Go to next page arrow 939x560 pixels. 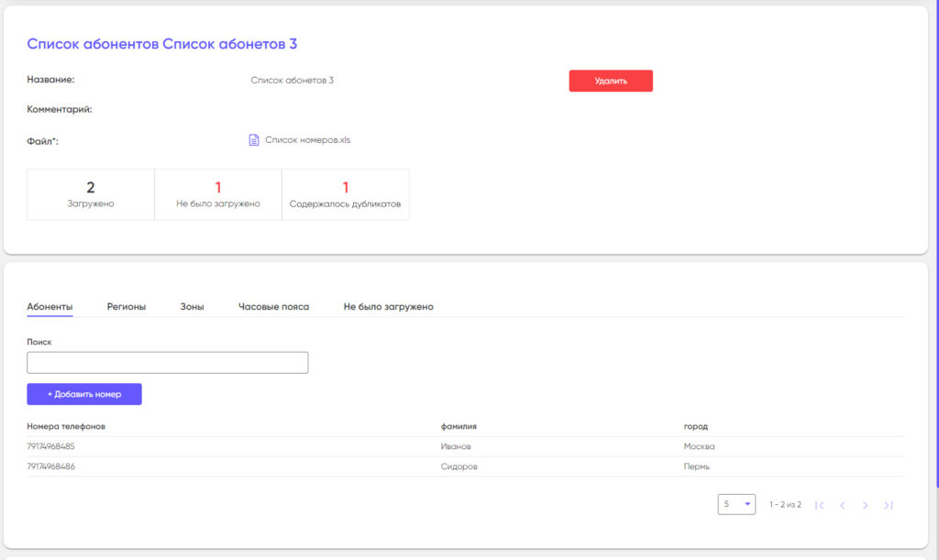(865, 505)
